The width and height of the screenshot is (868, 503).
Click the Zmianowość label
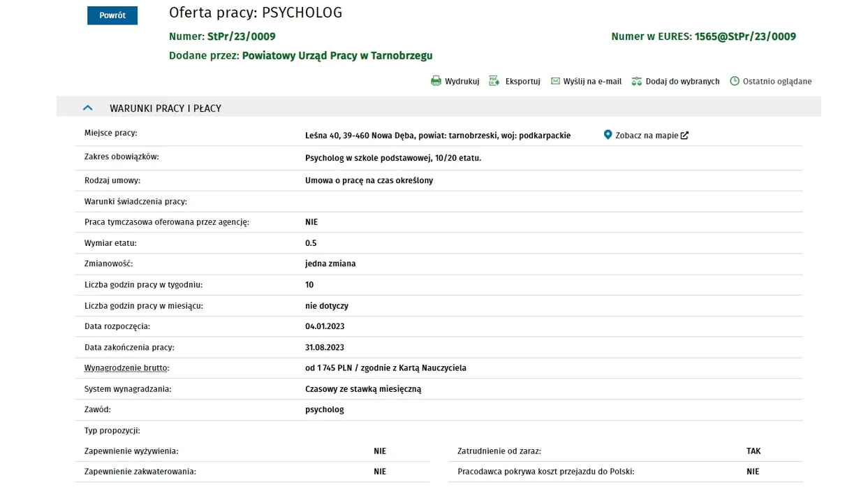point(108,263)
